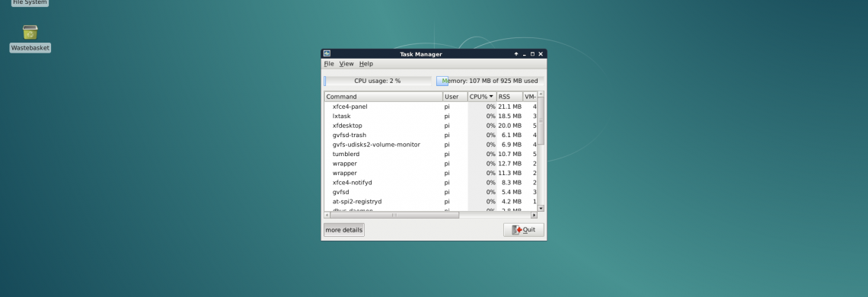
Task: Click the horizontal scrollbar thumb
Action: coord(394,215)
